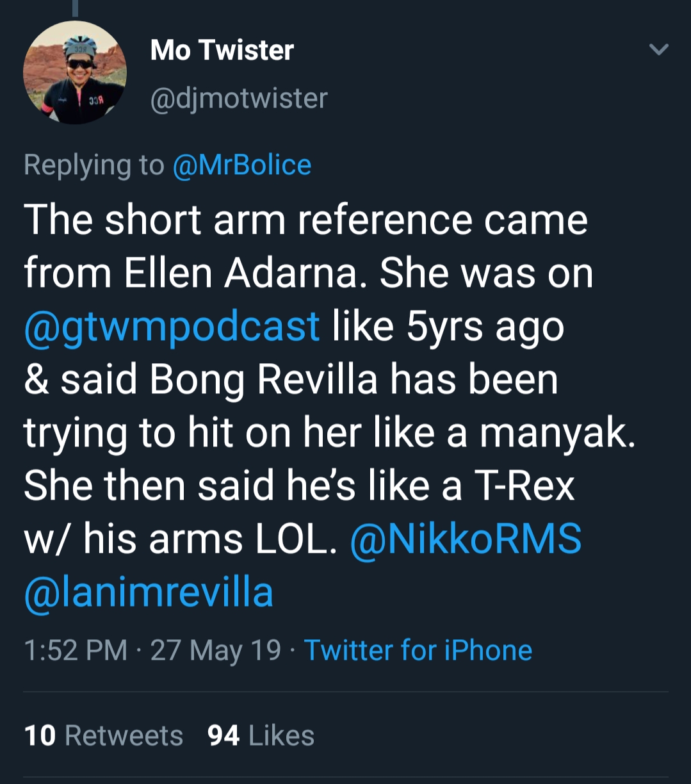
Task: View the 10 Retweets list
Action: 103,735
